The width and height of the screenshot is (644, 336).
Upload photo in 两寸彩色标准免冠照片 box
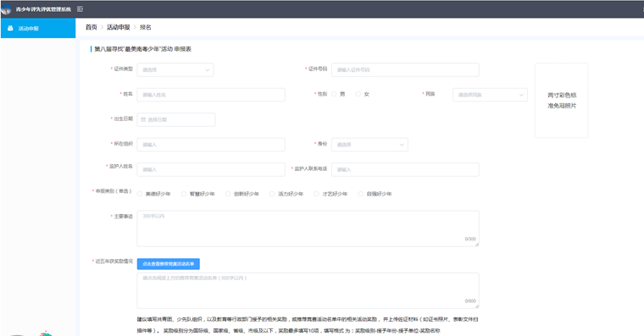[x=562, y=101]
